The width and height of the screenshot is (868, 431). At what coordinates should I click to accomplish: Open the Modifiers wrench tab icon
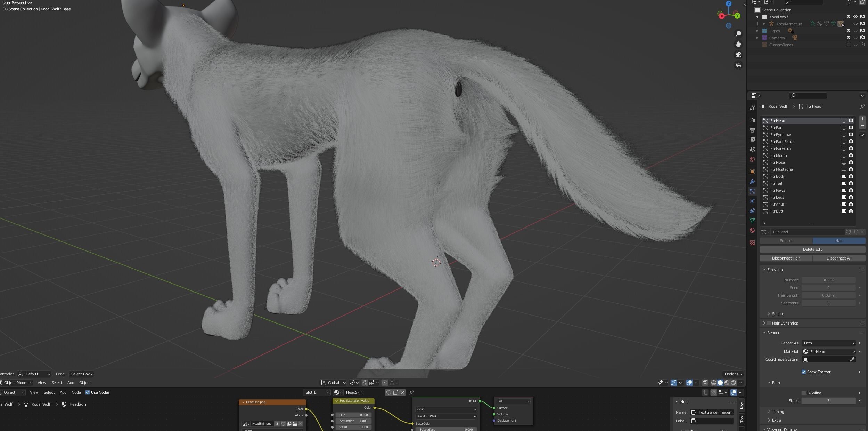pos(752,182)
